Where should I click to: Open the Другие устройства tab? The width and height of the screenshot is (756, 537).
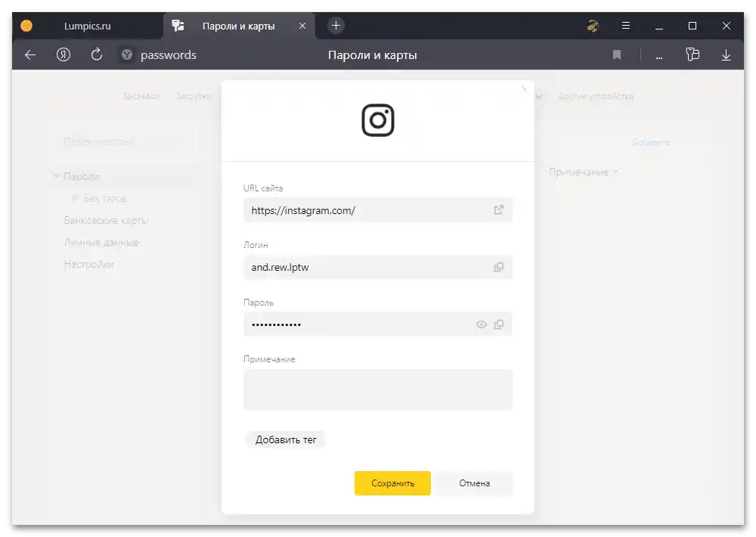point(596,96)
